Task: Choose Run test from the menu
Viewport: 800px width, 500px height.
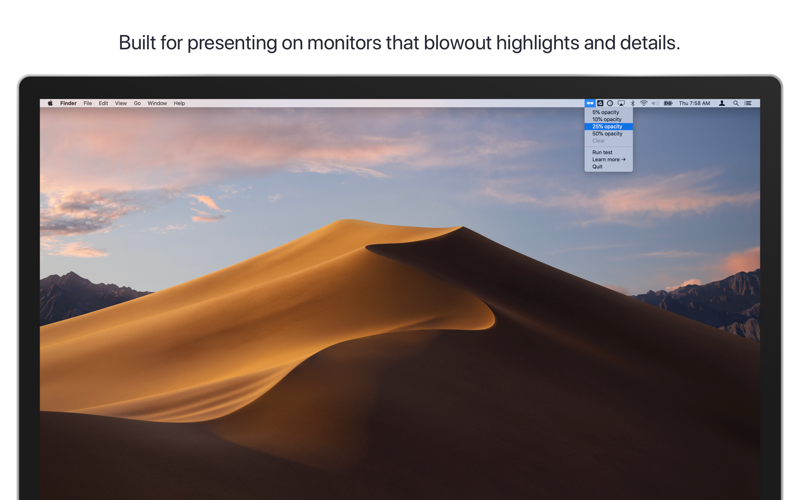Action: click(x=609, y=153)
